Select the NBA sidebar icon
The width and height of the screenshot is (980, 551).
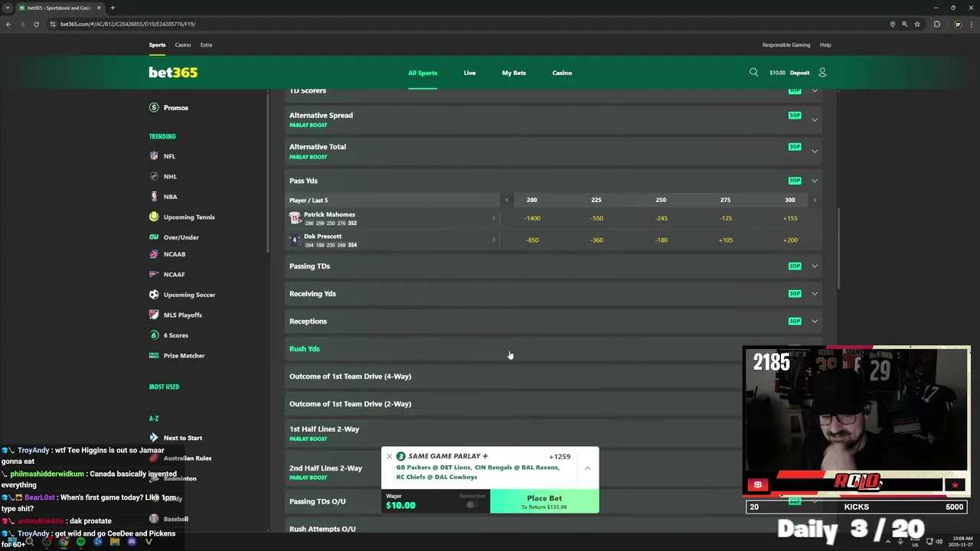click(x=154, y=197)
